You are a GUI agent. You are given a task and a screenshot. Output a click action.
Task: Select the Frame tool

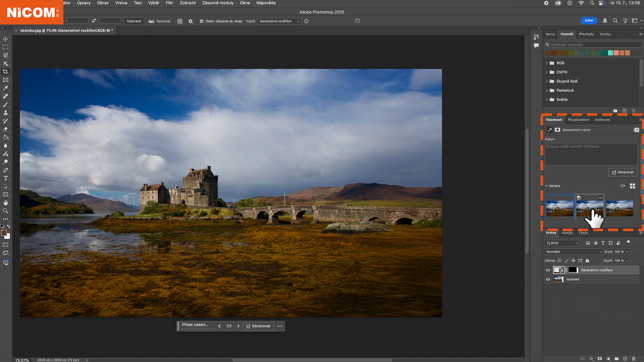pos(5,80)
